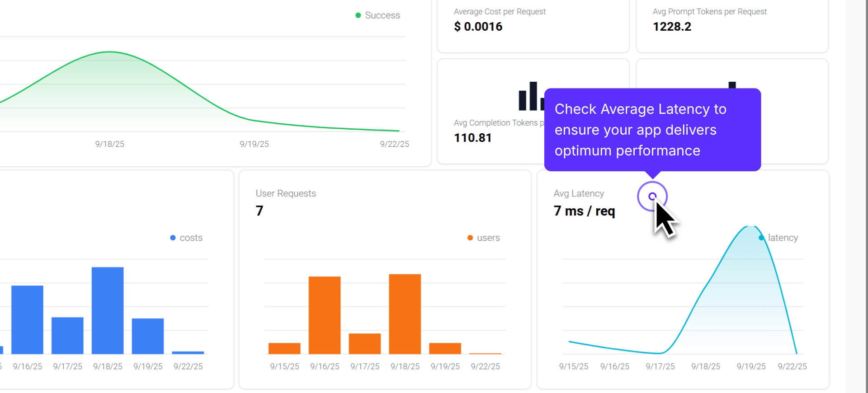Click the pulsing hotspot beside Avg Latency
This screenshot has height=393, width=868.
point(652,196)
